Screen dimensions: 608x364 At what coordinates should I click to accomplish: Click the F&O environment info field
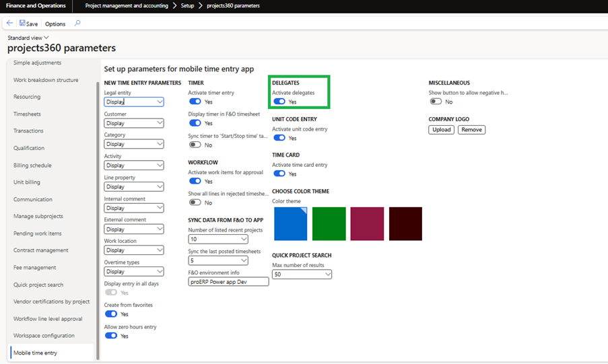[x=228, y=282]
